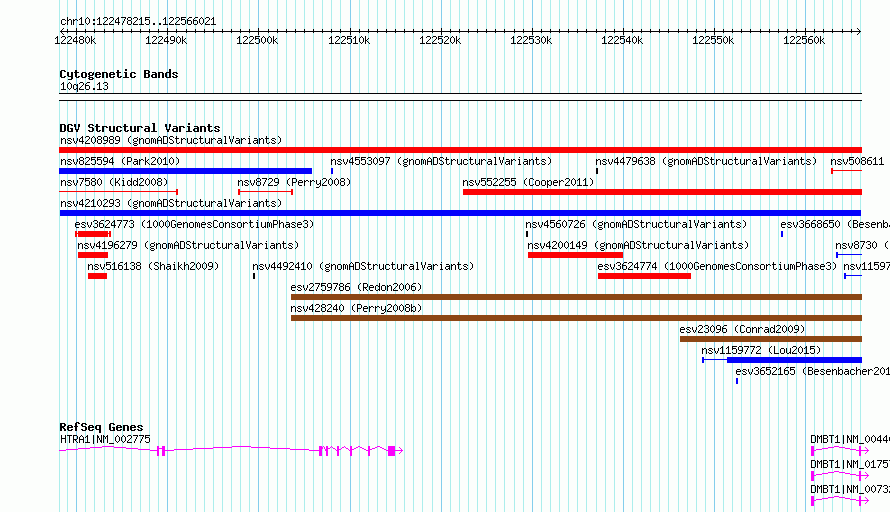
Task: Click the blue nsv825594 variant bar
Action: [x=186, y=171]
